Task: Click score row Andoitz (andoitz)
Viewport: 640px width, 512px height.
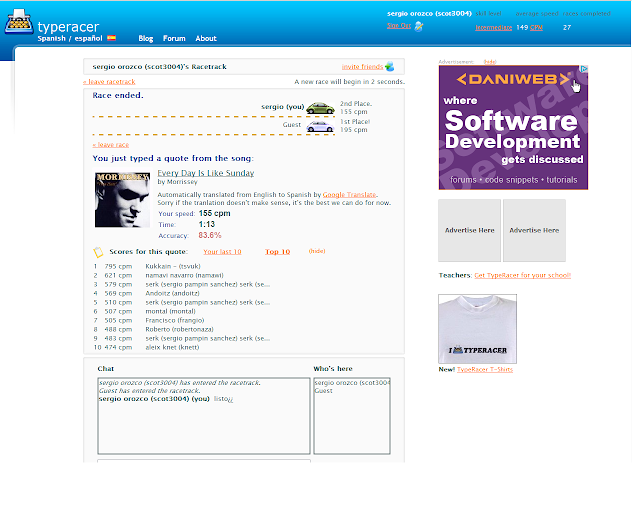Action: [147, 293]
